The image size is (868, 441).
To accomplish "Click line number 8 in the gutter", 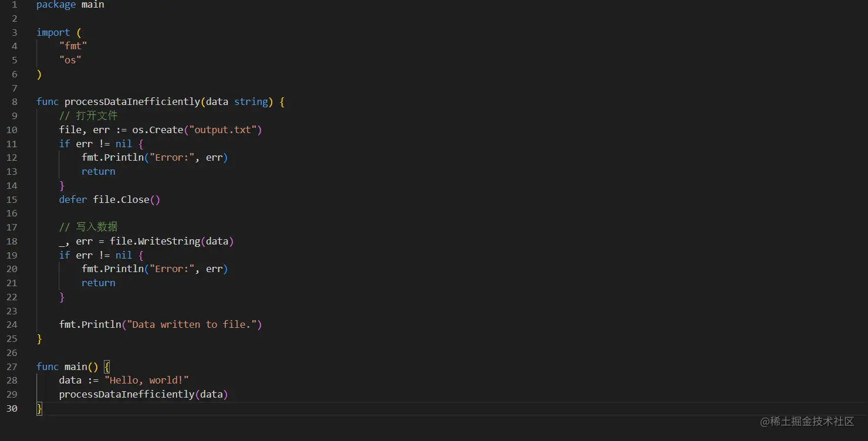I will coord(15,101).
